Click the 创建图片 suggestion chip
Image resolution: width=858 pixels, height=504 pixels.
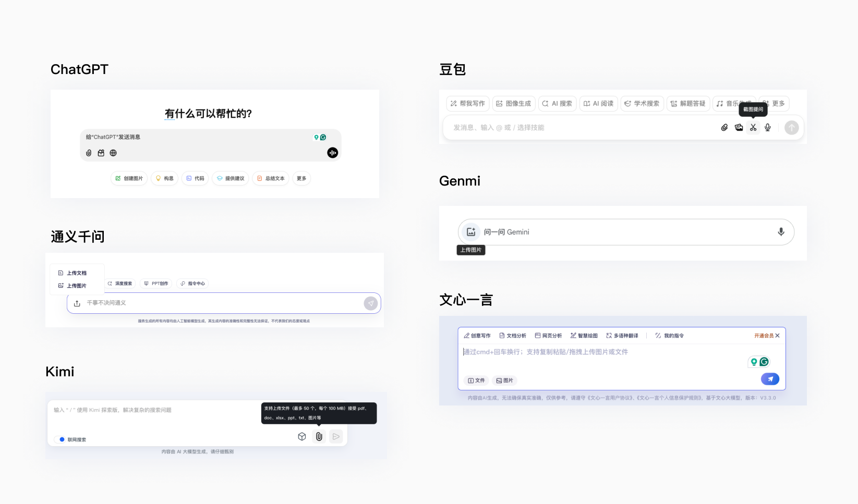pyautogui.click(x=129, y=178)
